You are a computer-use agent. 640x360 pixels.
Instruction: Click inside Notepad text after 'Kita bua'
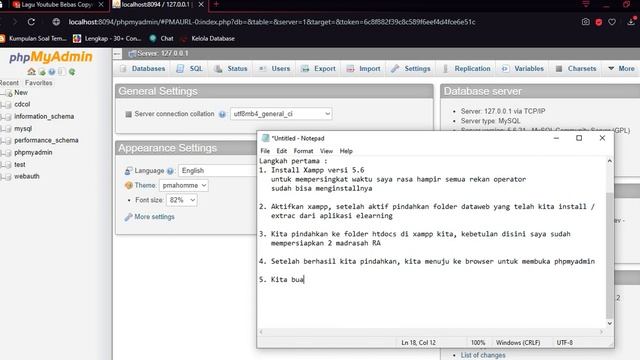pyautogui.click(x=304, y=280)
